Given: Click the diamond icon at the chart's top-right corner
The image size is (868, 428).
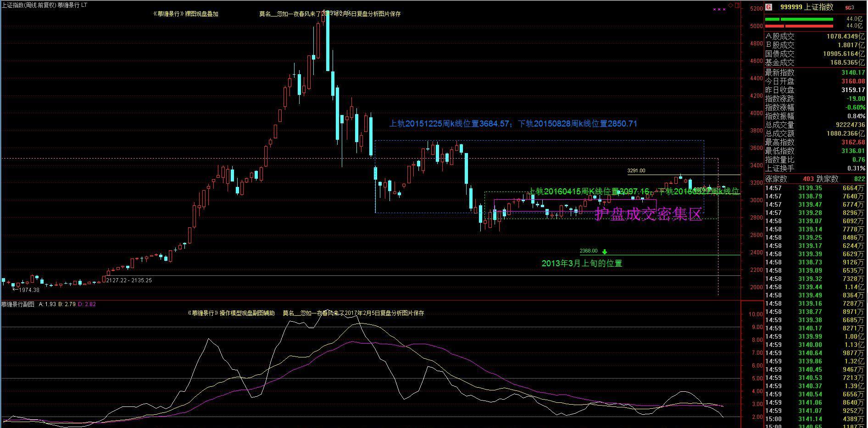Looking at the screenshot, I should pos(731,5).
